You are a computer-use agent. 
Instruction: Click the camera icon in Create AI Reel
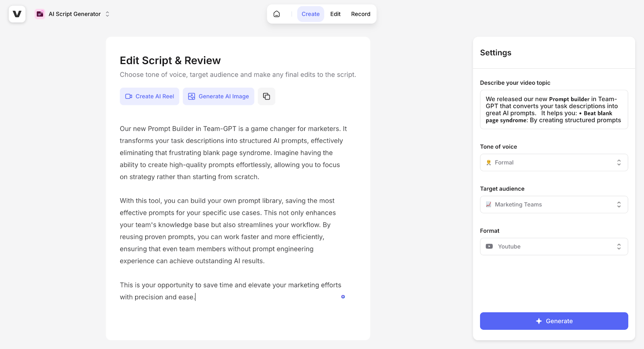tap(129, 96)
